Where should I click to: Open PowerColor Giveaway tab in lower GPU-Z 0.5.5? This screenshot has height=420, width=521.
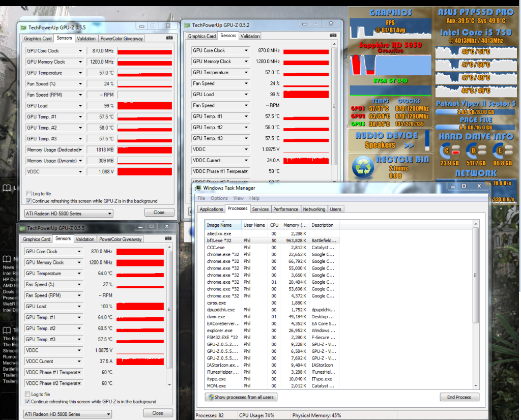coord(120,239)
